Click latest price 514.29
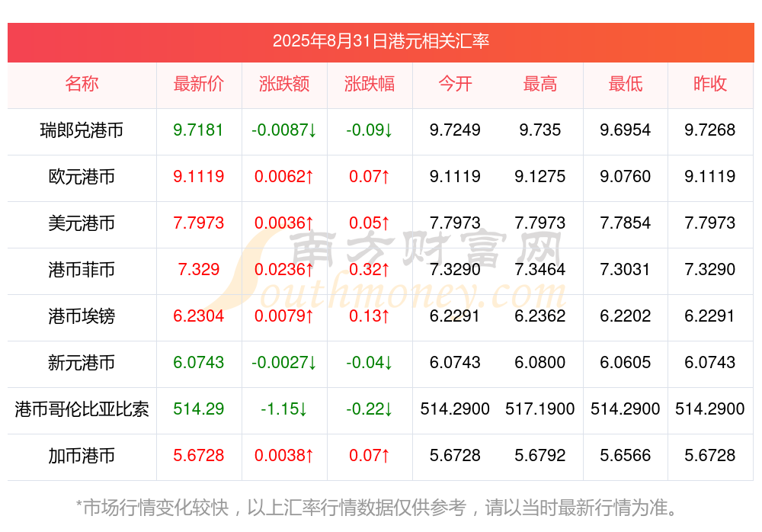The image size is (762, 532). 198,409
